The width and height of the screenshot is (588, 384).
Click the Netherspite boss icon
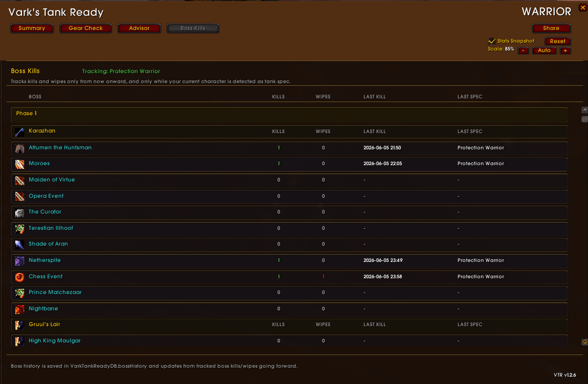coord(19,261)
